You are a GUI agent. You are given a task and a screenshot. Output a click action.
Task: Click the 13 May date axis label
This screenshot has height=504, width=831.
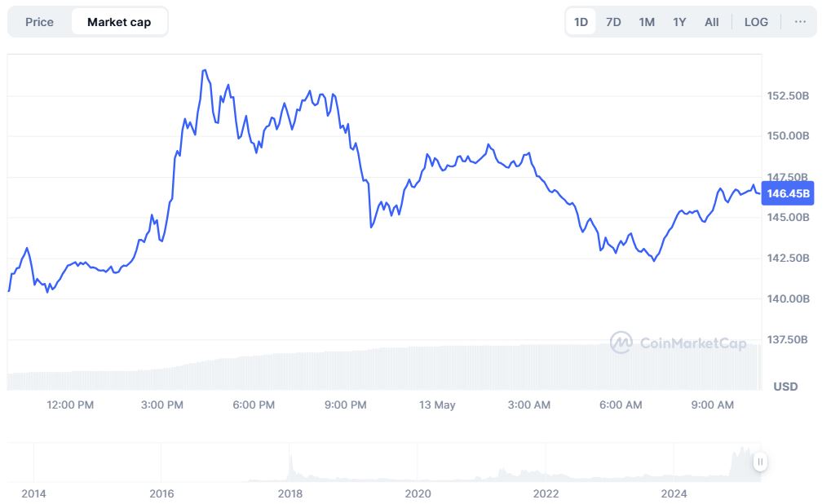(x=437, y=405)
